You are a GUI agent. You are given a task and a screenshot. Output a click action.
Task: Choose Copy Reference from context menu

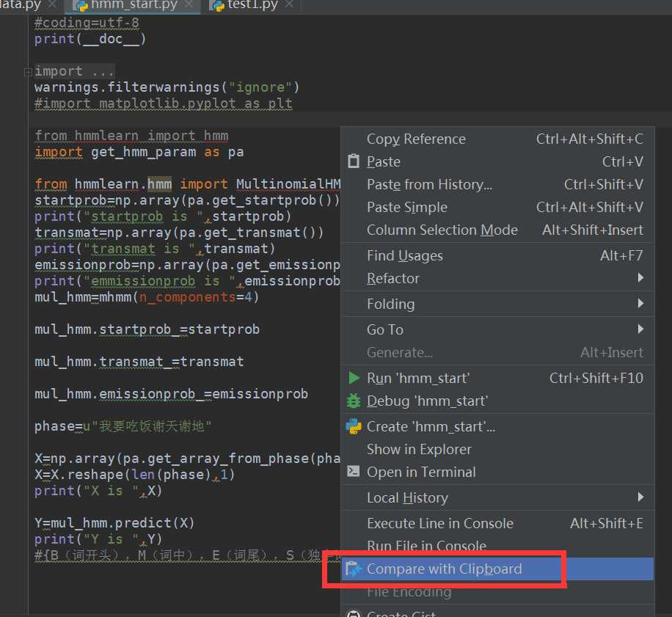point(498,139)
